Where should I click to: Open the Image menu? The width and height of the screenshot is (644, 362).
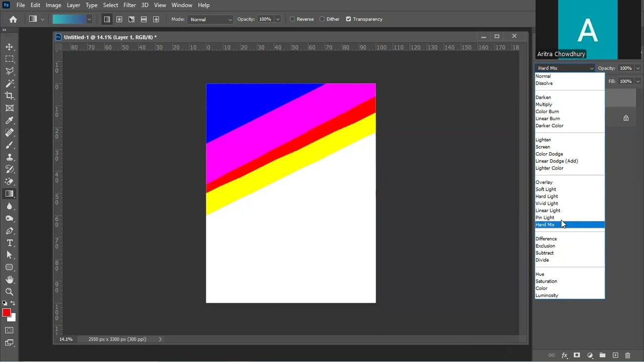point(53,5)
